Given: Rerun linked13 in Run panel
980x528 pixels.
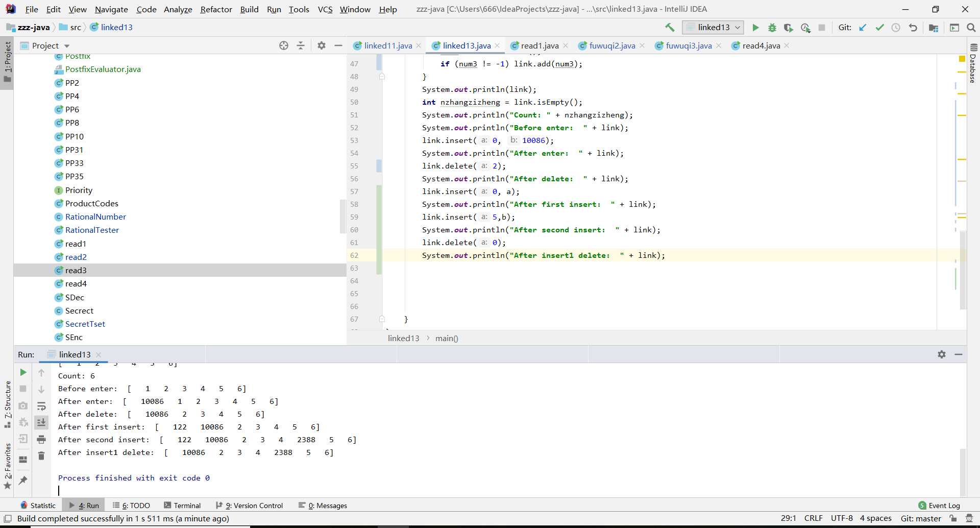Looking at the screenshot, I should 23,372.
